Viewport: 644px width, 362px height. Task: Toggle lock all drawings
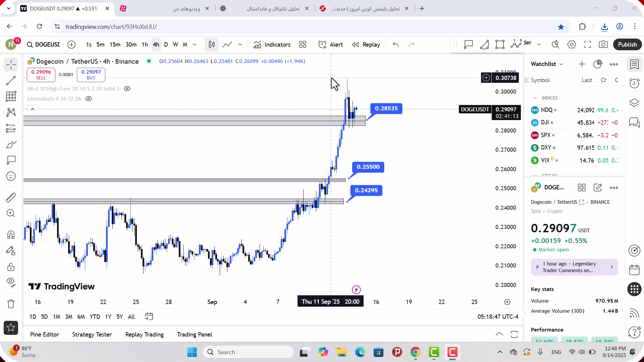11,267
